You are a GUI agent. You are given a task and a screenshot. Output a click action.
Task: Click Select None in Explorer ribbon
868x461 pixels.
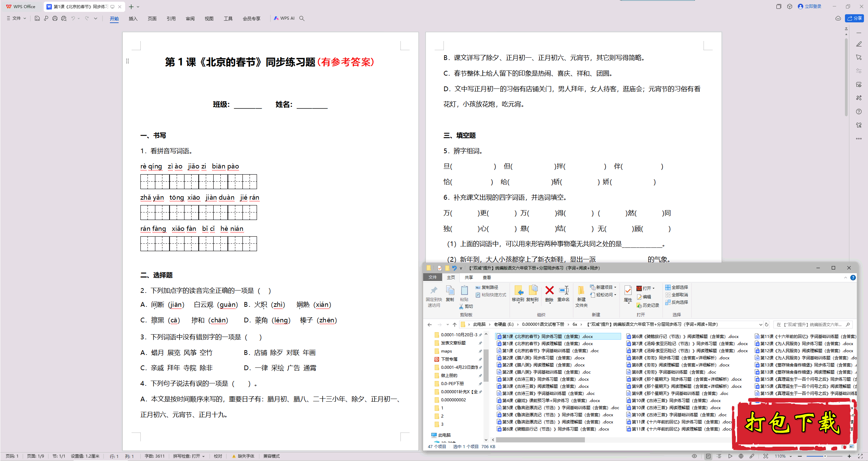(677, 295)
